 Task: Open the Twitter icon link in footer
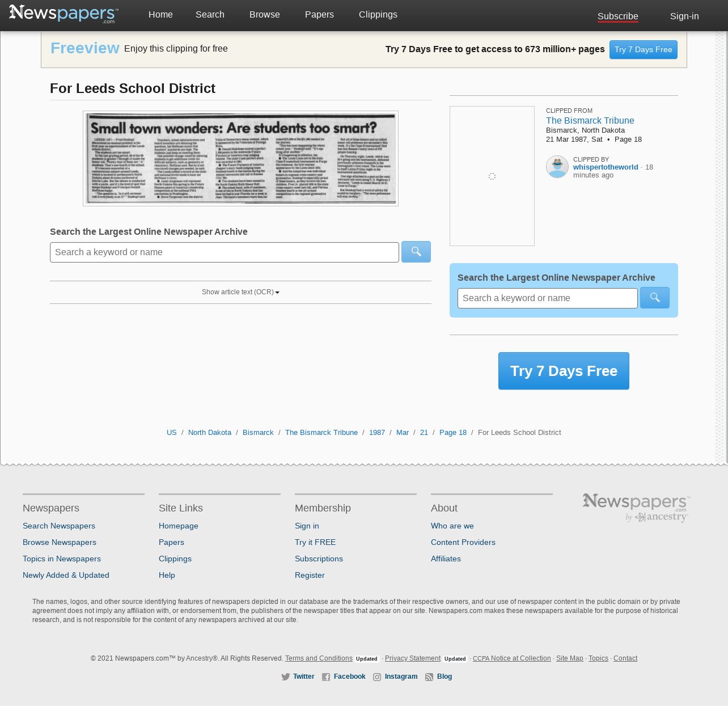coord(286,677)
